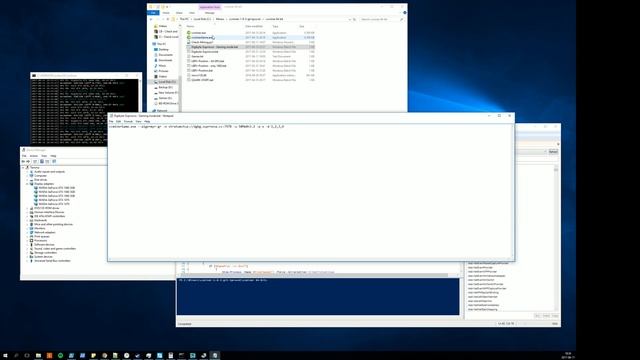Collapse the Display adapters node
Viewport: 640px width, 360px height.
(x=27, y=184)
